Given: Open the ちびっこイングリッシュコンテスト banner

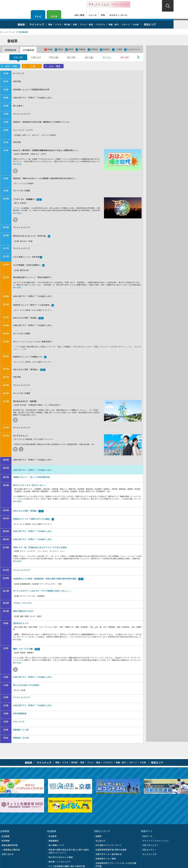Looking at the screenshot, I should [22, 786].
